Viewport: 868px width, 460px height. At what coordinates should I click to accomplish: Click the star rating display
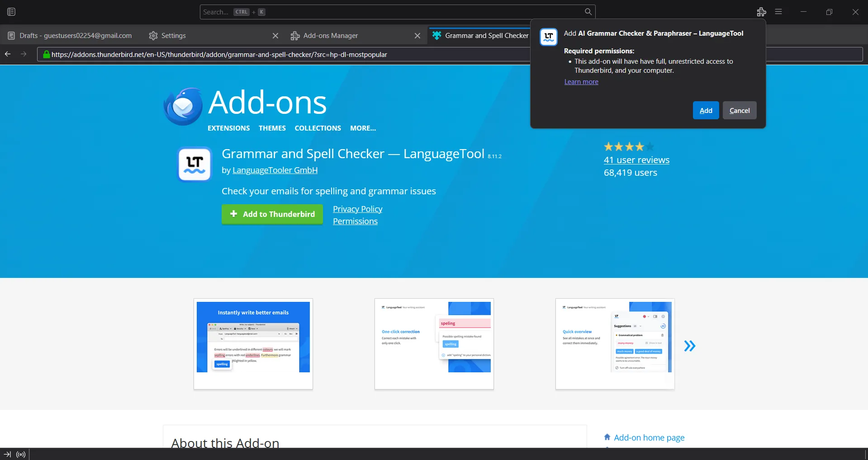(629, 147)
